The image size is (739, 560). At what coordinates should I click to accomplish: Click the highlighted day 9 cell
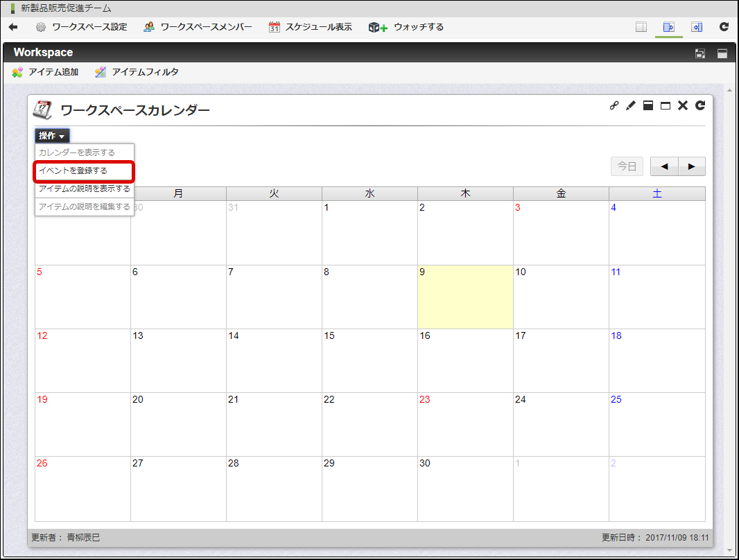[x=465, y=297]
